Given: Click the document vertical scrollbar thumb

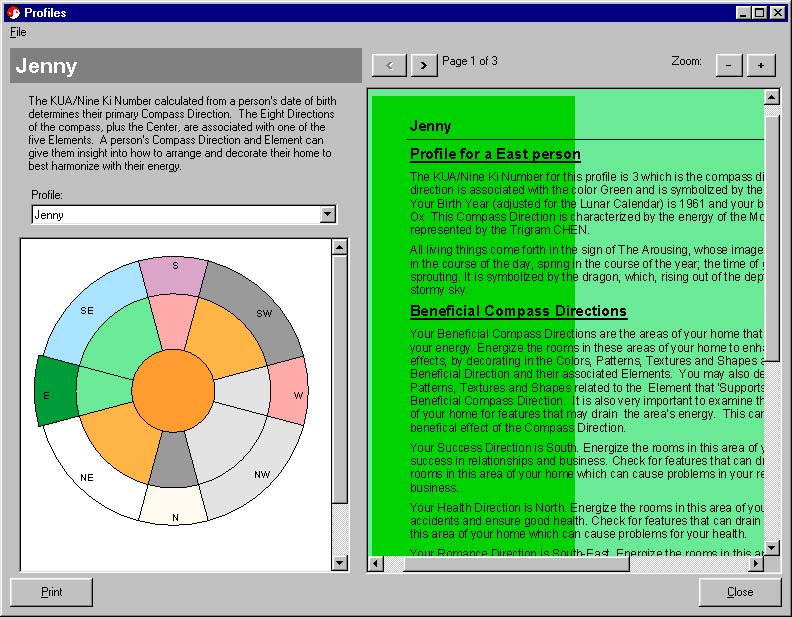Looking at the screenshot, I should [772, 237].
